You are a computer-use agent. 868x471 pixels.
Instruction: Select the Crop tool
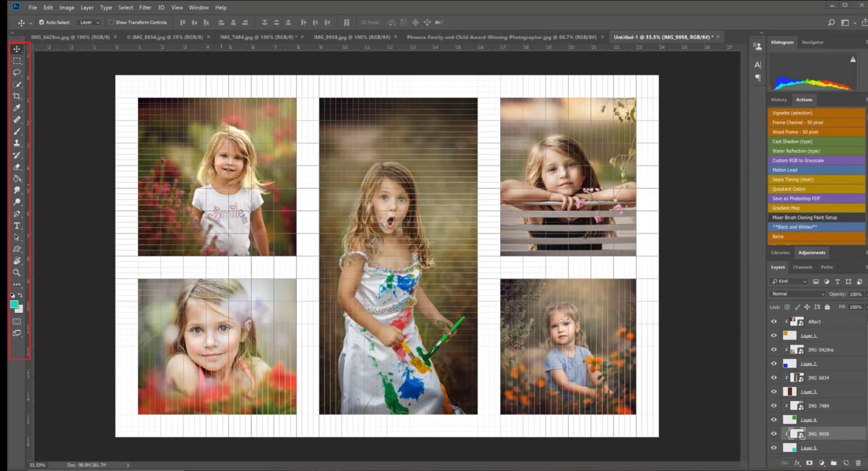coord(17,96)
